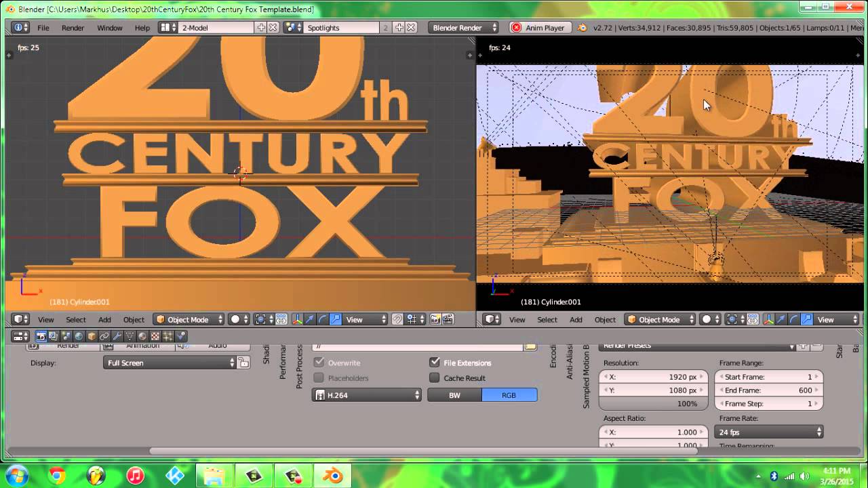
Task: Select scale manipulator in right viewport
Action: coord(806,319)
